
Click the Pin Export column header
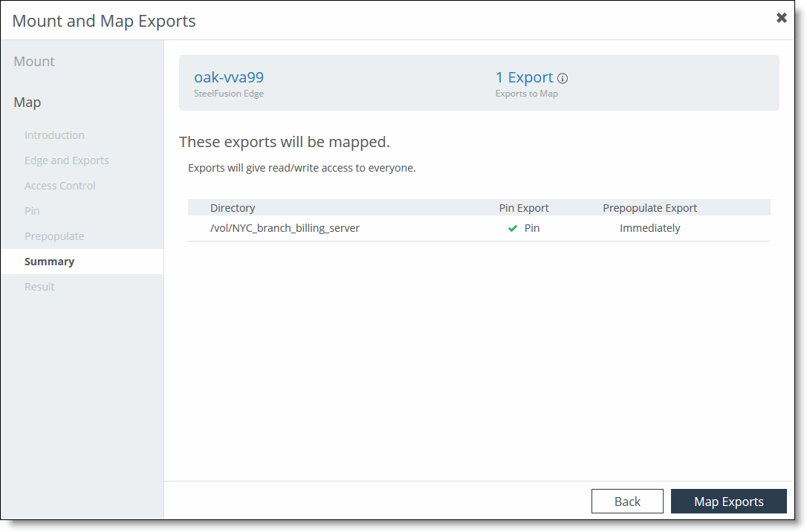pos(524,208)
